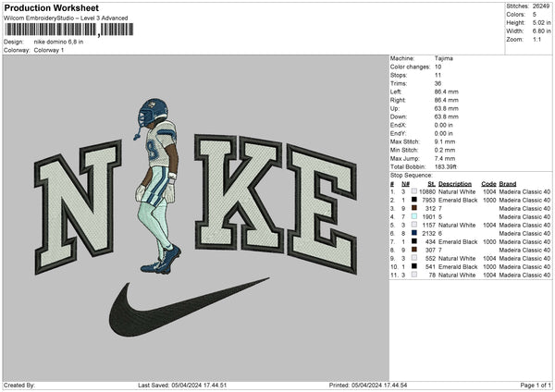Select the Max Jump value '7.4 mm'

(445, 158)
